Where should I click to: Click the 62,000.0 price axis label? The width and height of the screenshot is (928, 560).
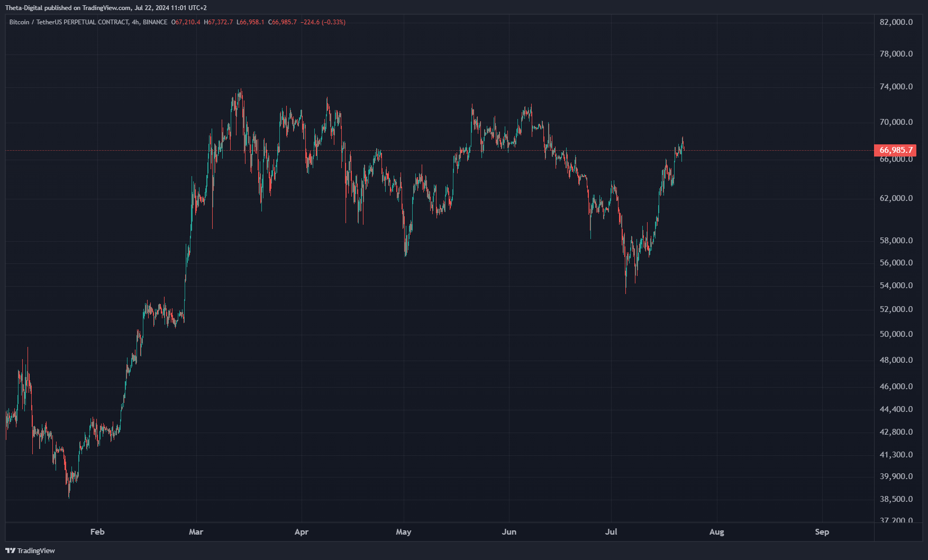pyautogui.click(x=896, y=198)
